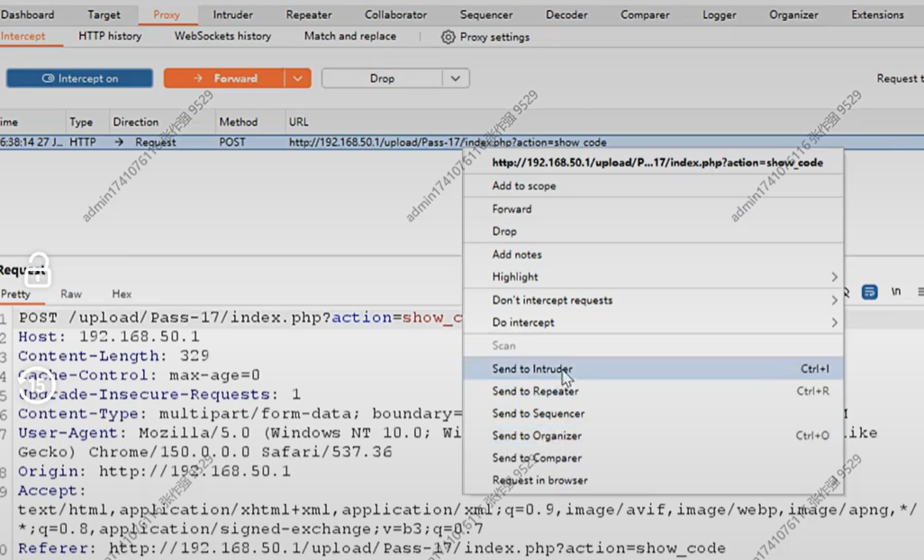Switch request view to Raw
924x560 pixels.
click(71, 294)
